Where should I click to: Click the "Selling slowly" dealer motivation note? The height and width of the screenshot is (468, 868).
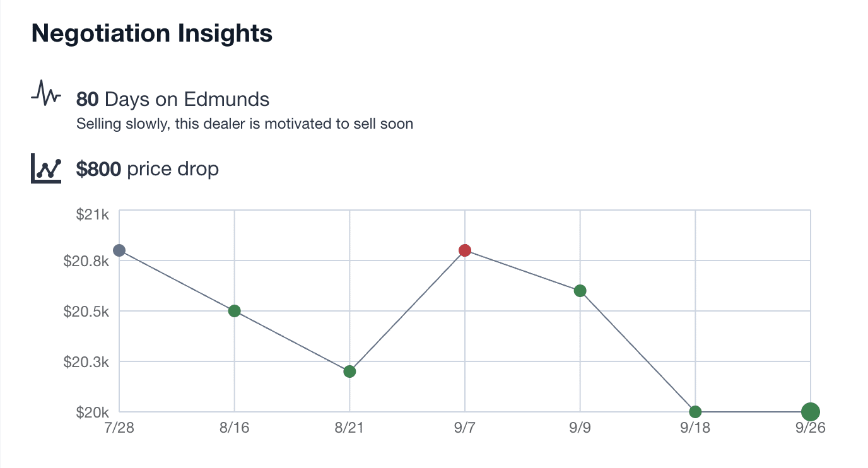coord(245,124)
